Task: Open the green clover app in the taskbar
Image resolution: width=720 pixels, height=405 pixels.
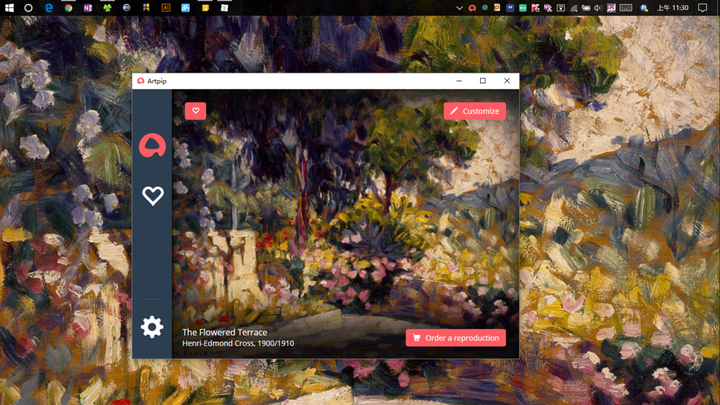Action: 107,8
